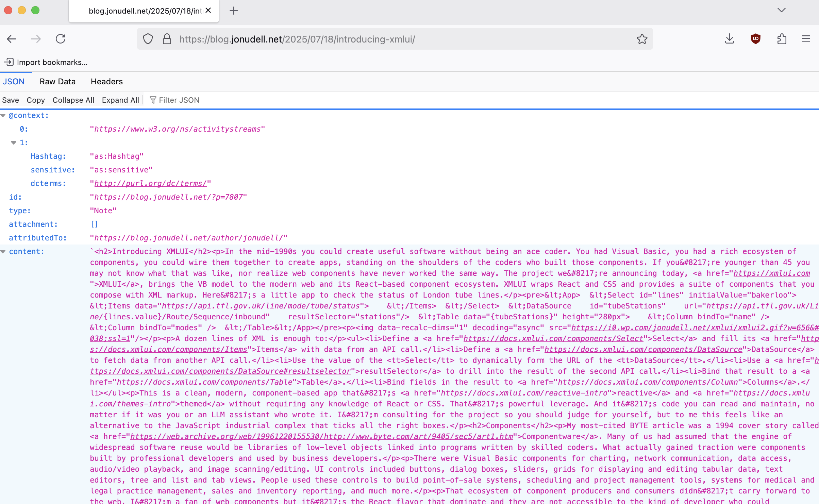Close the blog.jonudell.net tab
819x504 pixels.
(x=208, y=11)
